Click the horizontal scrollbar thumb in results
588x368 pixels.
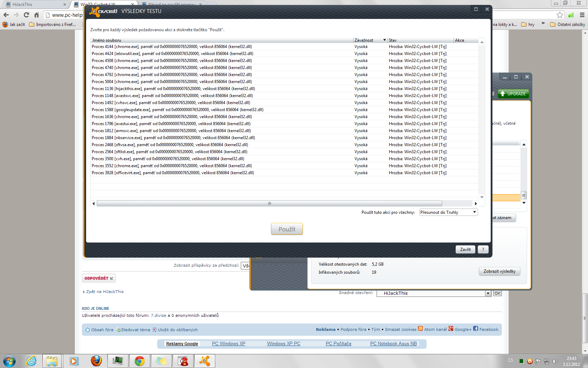tap(269, 204)
